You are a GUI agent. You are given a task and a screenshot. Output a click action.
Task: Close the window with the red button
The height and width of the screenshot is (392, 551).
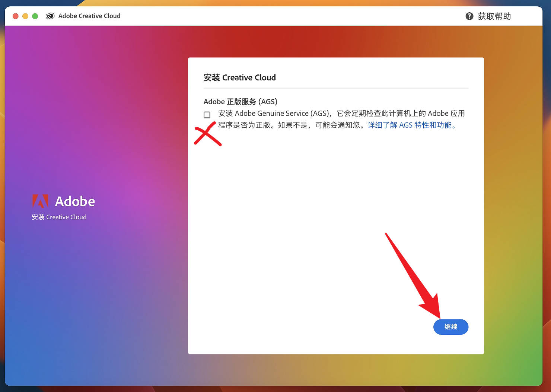click(x=16, y=16)
